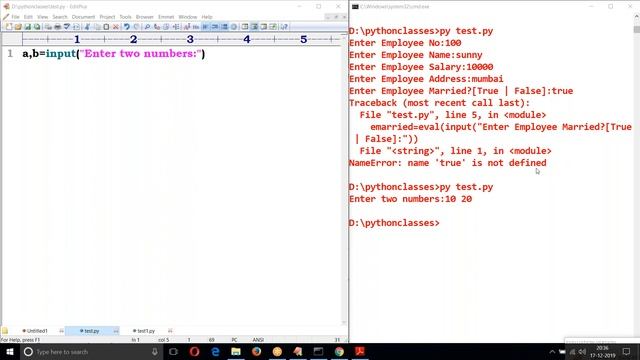Open the Tools menu
Image resolution: width=640 pixels, height=360 pixels.
(x=125, y=17)
